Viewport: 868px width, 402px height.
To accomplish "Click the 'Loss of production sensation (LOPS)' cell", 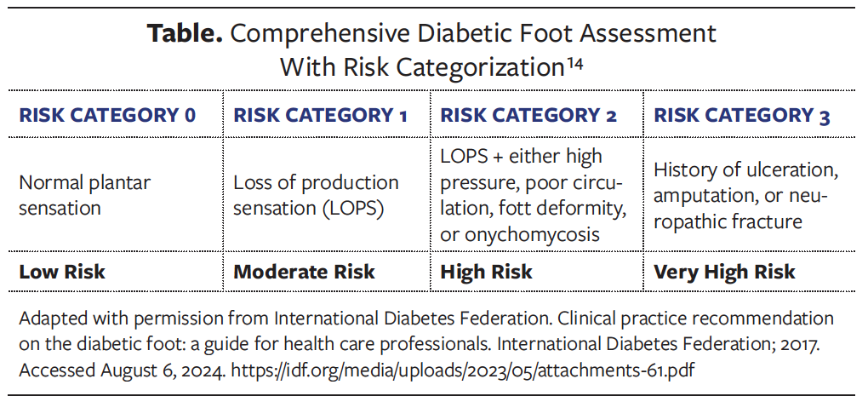I will [316, 195].
